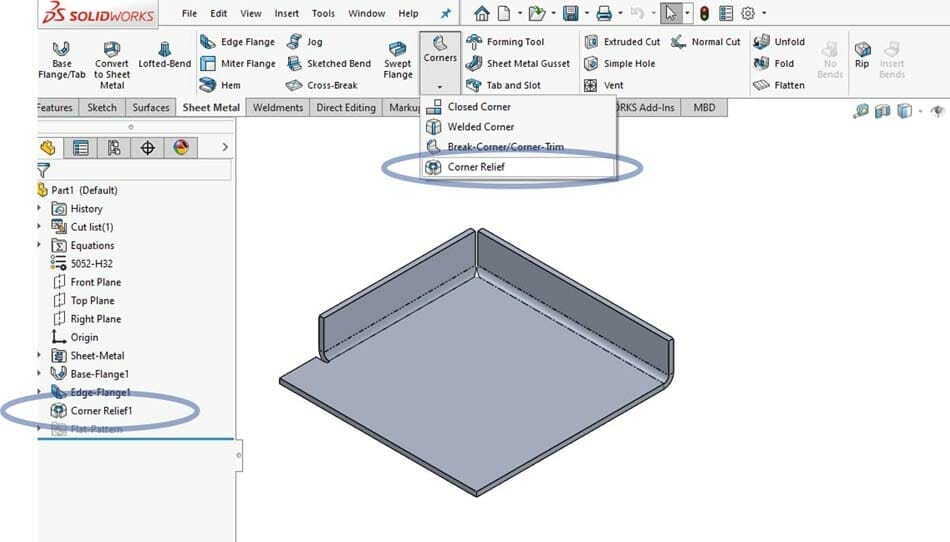Click the Sheet Metal Gusset tool

click(518, 64)
